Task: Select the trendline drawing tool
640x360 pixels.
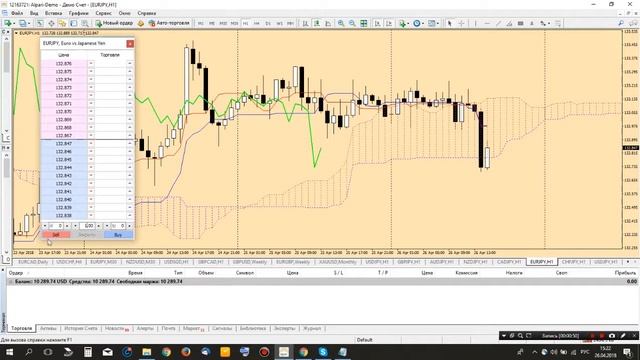Action: (x=498, y=23)
